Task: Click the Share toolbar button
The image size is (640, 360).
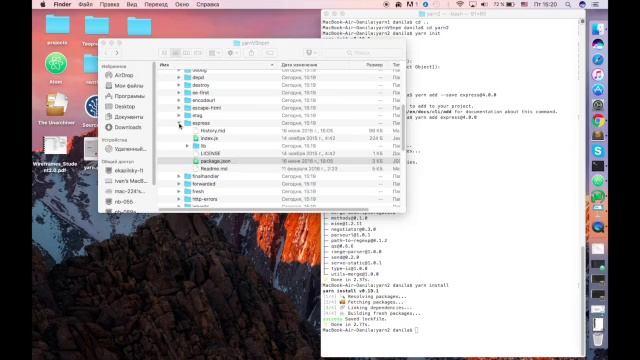Action: pyautogui.click(x=251, y=53)
